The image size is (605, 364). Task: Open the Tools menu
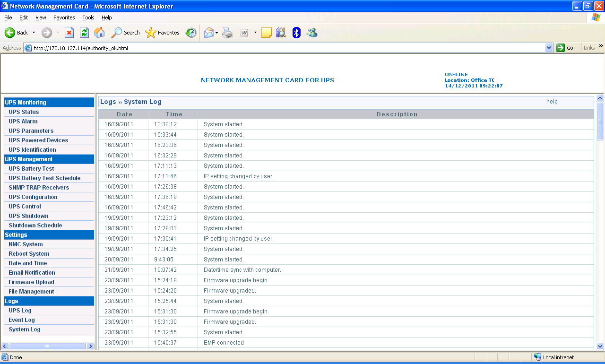point(88,17)
